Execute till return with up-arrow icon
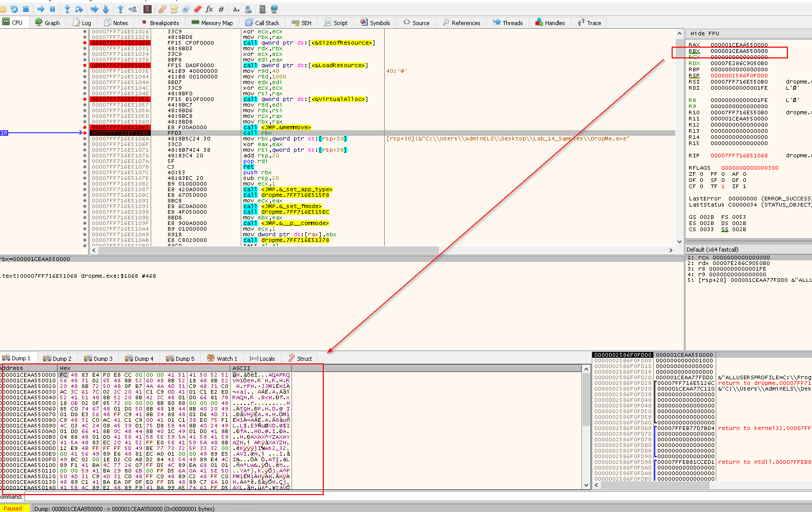Screen dimensions: 812x512 (120, 9)
